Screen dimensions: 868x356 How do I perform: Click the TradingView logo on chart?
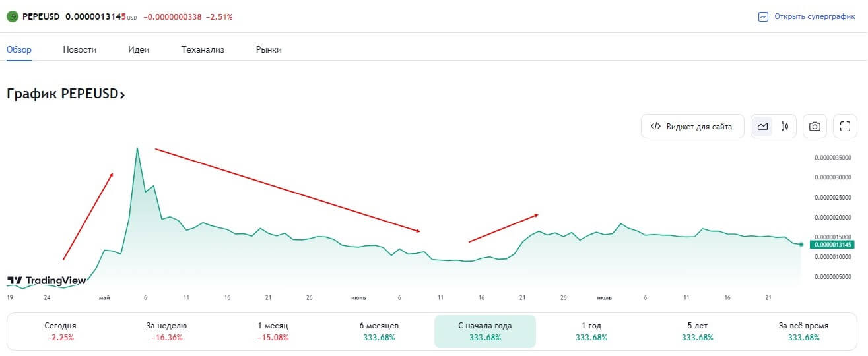click(x=46, y=281)
